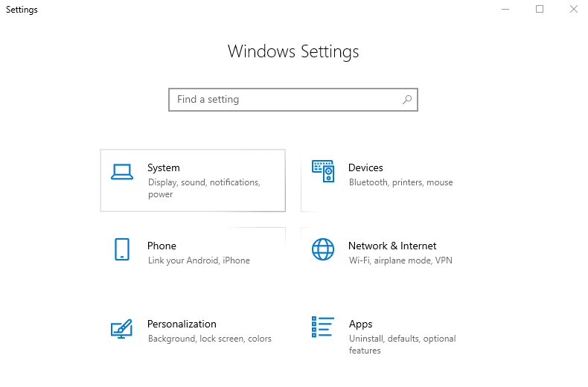Click 'Uninstall, defaults, optional features' text
The width and height of the screenshot is (588, 387).
click(403, 345)
